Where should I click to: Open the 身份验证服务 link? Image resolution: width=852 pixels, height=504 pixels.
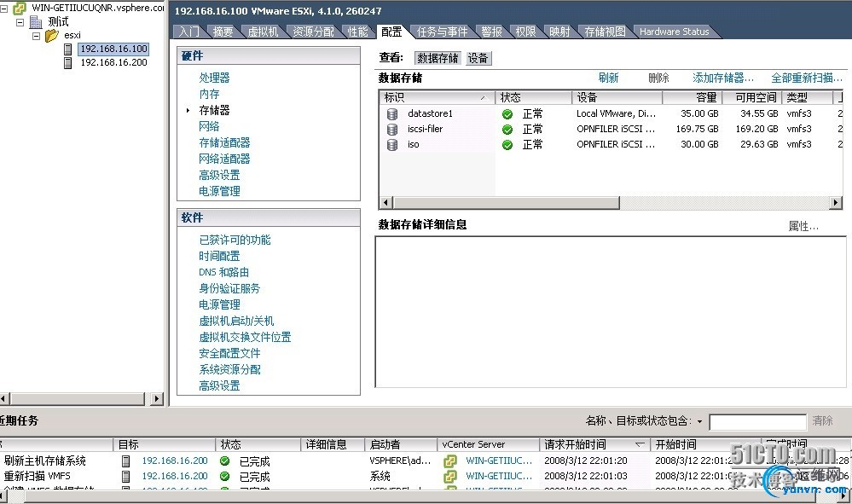pyautogui.click(x=229, y=288)
